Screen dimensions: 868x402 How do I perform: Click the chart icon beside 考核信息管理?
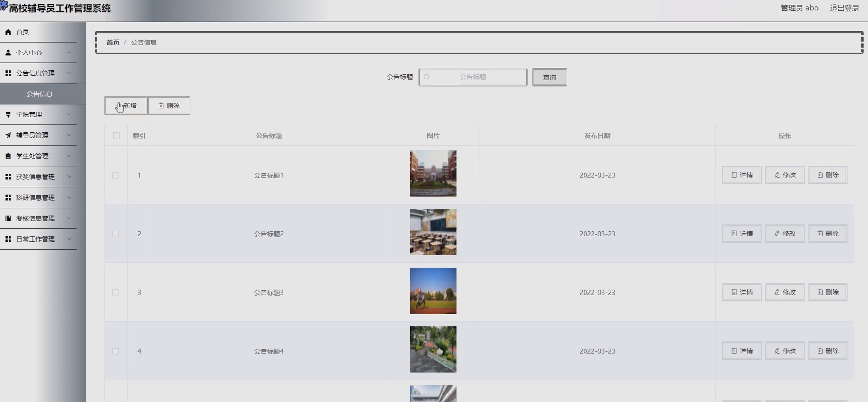(8, 218)
